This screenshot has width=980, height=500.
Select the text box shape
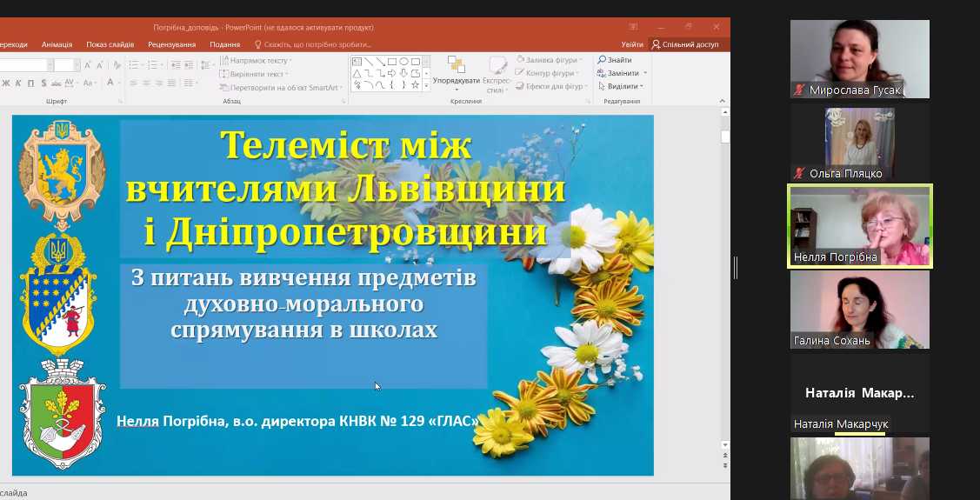pos(357,62)
